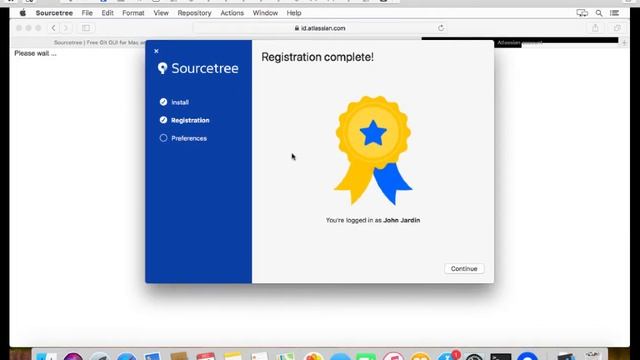Click the Please wait ... page text
Image resolution: width=640 pixels, height=360 pixels.
(36, 53)
